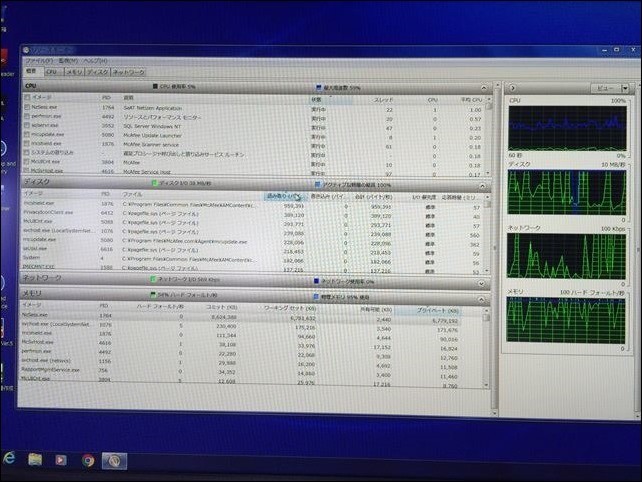This screenshot has width=642, height=482.
Task: Sort CPU list by PID column header
Action: pos(106,97)
